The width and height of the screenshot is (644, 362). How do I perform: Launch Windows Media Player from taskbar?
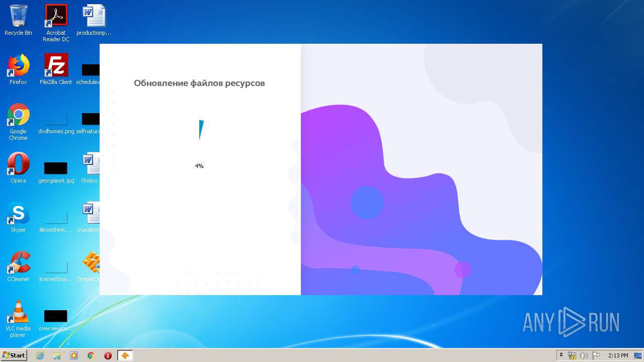tap(74, 355)
